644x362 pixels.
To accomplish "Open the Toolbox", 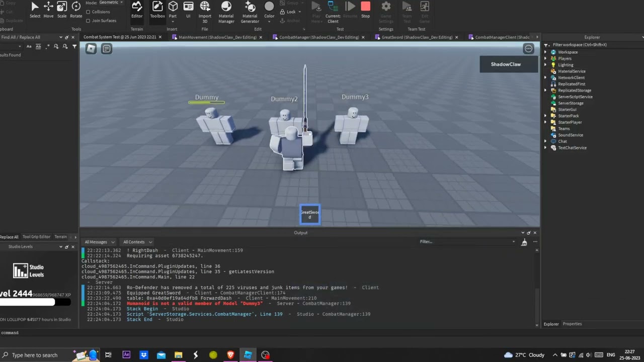I will coord(157,10).
